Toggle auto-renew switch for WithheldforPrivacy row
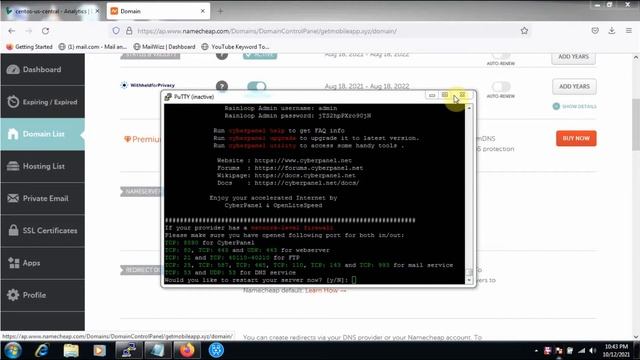 point(500,86)
